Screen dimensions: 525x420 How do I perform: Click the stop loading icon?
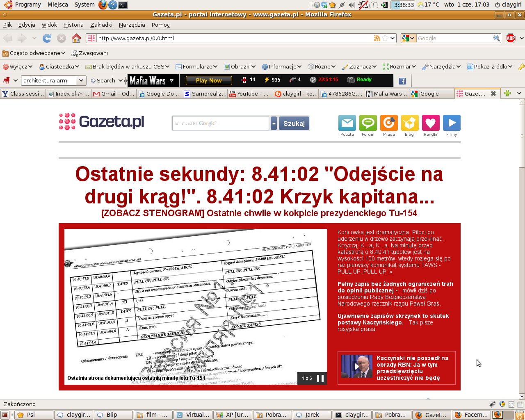click(62, 38)
